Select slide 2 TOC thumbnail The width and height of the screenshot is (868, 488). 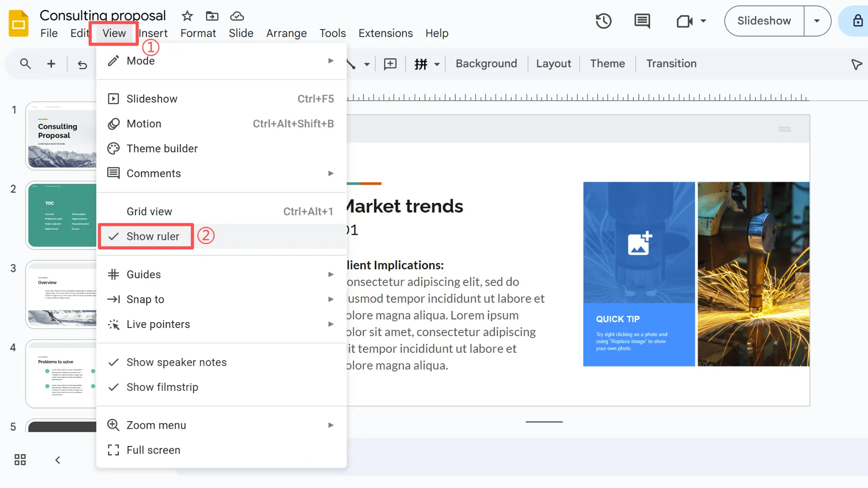coord(61,215)
